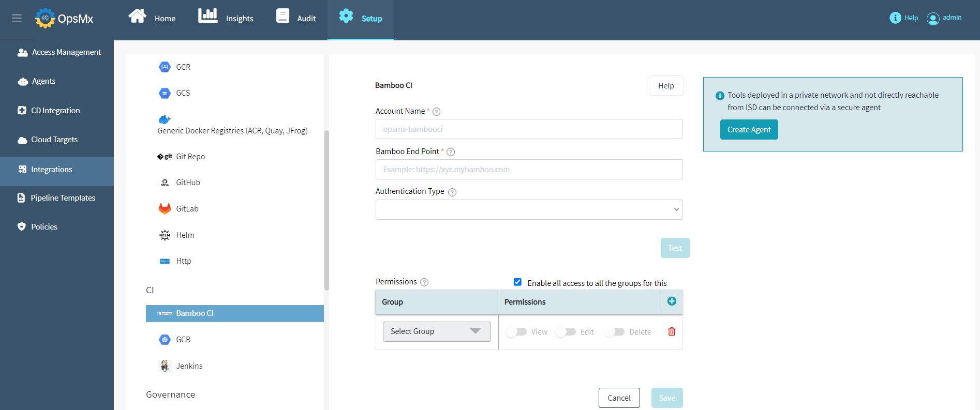
Task: Click the admin user profile icon
Action: tap(932, 19)
